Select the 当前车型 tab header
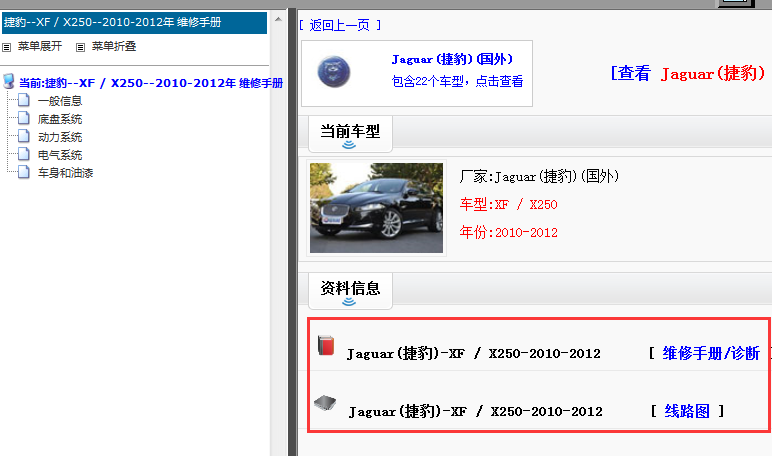 (350, 133)
